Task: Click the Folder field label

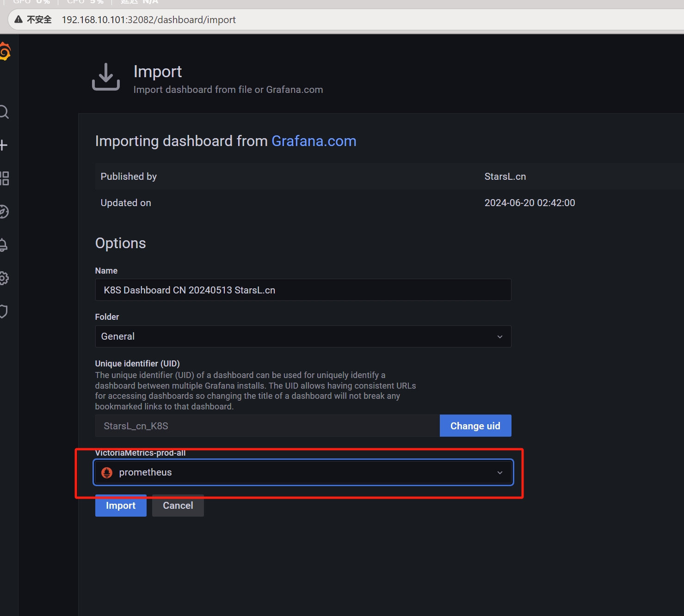Action: [107, 317]
